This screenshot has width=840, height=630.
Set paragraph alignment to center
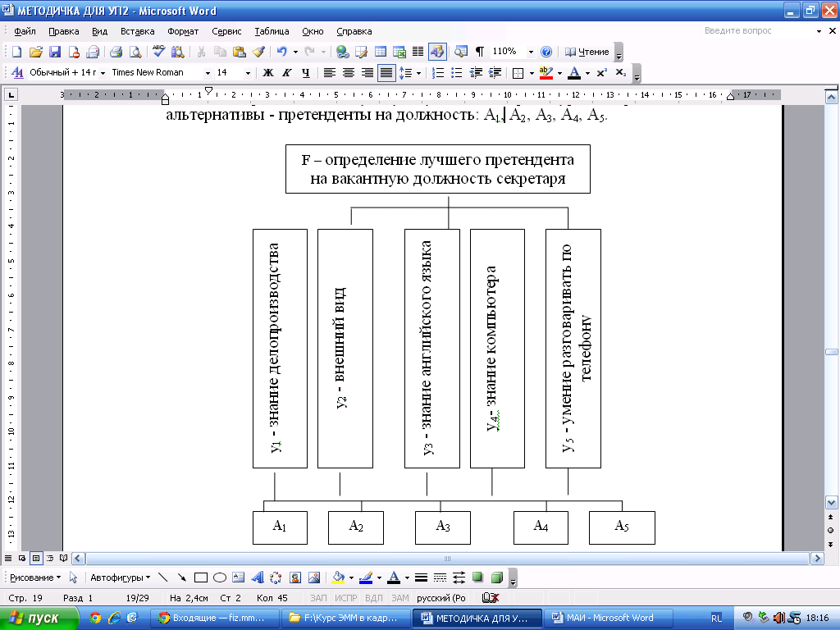pos(348,72)
